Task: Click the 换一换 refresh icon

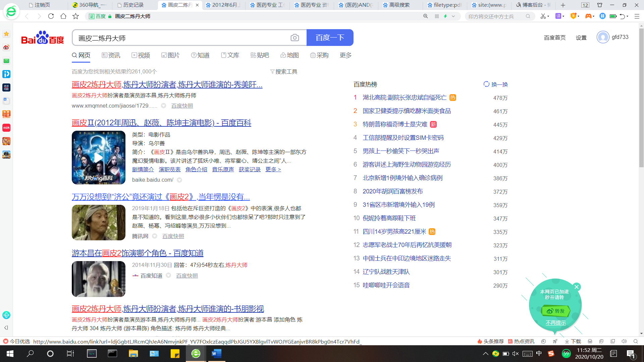Action: tap(486, 84)
